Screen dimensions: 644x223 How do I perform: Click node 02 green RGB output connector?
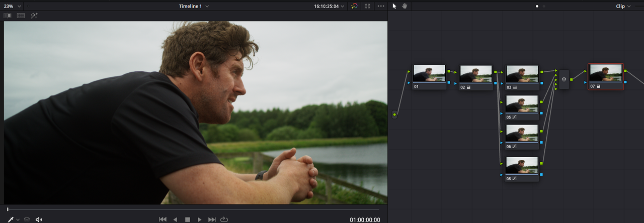pyautogui.click(x=495, y=72)
